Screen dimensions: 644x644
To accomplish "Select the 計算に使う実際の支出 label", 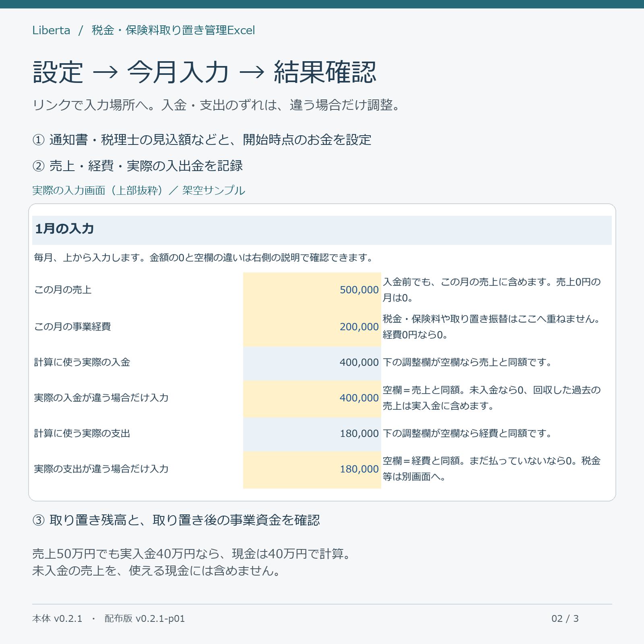I will point(82,433).
